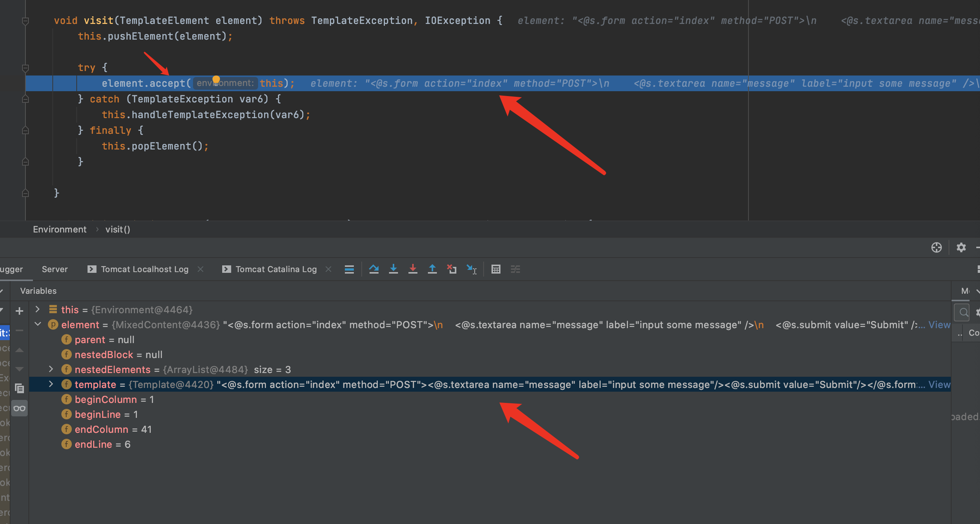Click Environment in the breadcrumb bar

coord(60,229)
